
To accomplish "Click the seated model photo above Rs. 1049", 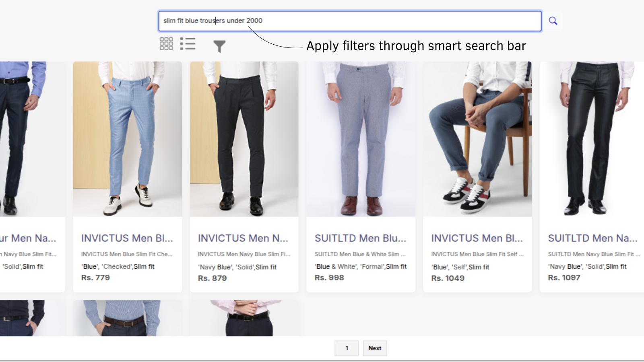I will click(477, 139).
